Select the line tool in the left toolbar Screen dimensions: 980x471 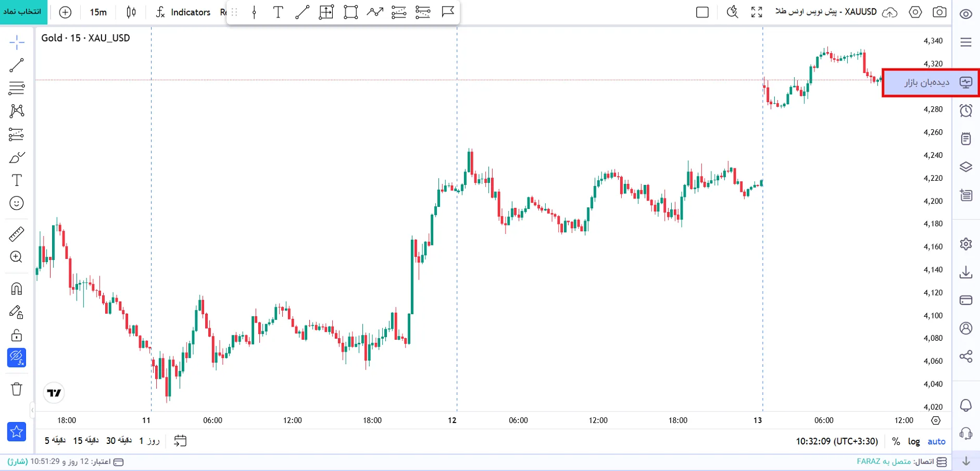click(17, 65)
